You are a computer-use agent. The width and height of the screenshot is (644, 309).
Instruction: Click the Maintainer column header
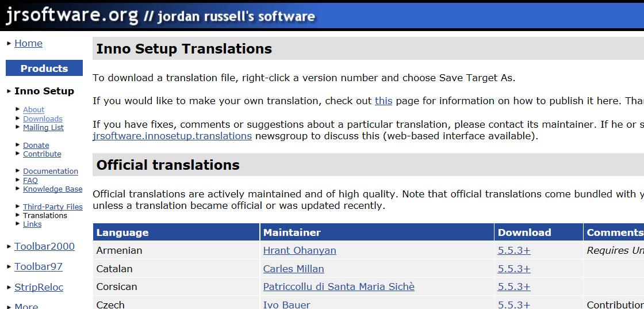[x=377, y=232]
